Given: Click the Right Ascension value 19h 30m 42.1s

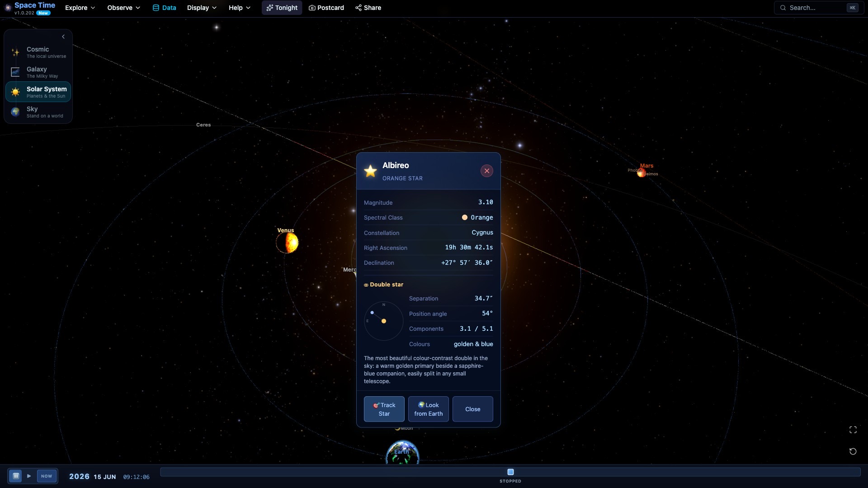Looking at the screenshot, I should coord(469,247).
